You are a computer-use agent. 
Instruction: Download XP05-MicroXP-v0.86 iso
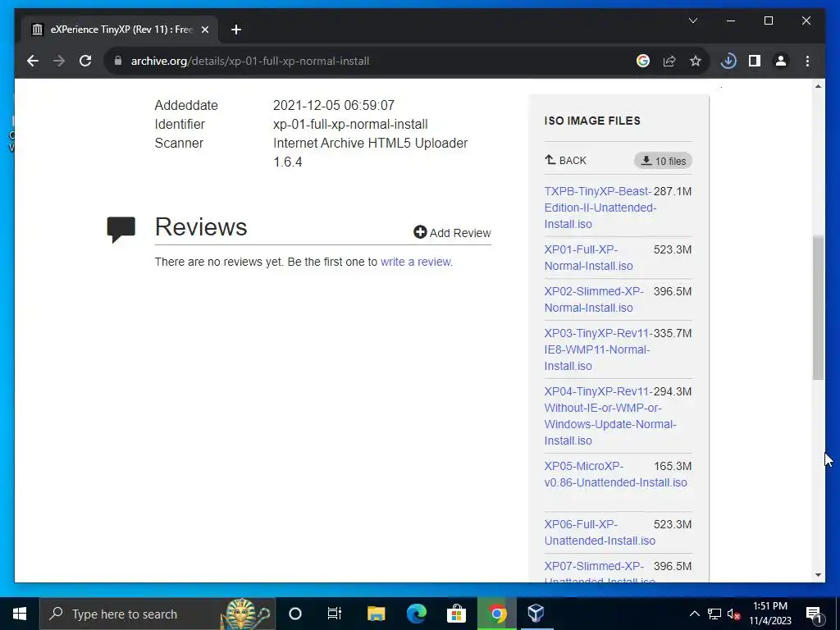615,474
